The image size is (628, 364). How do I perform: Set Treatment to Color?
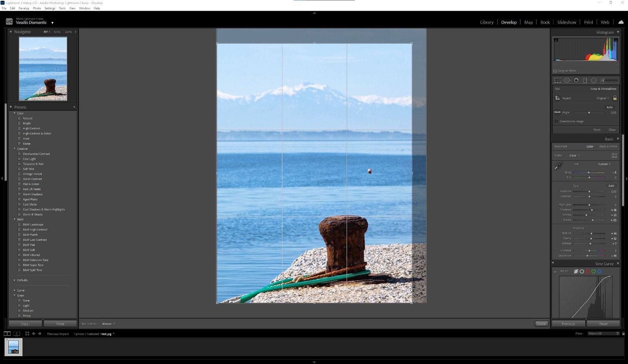(590, 146)
